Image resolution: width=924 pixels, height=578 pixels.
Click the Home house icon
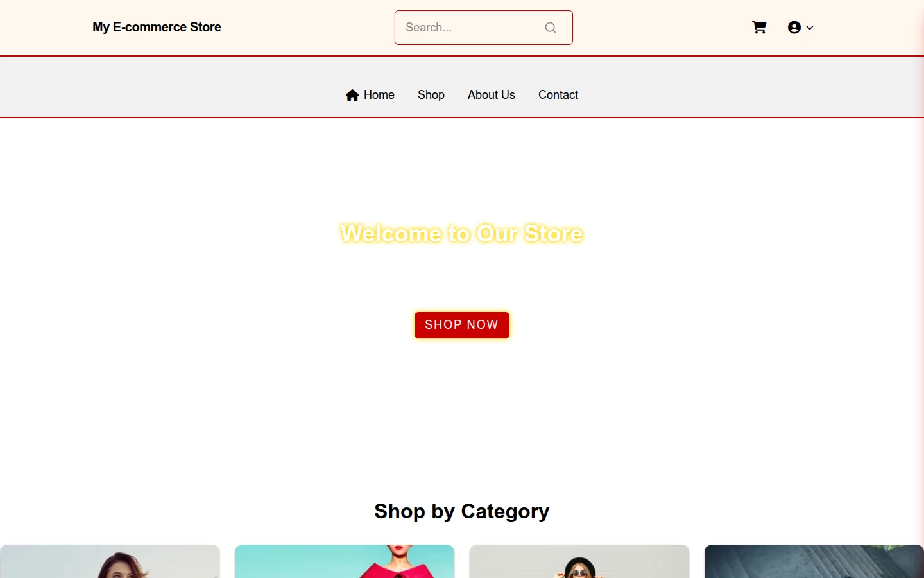[x=352, y=95]
